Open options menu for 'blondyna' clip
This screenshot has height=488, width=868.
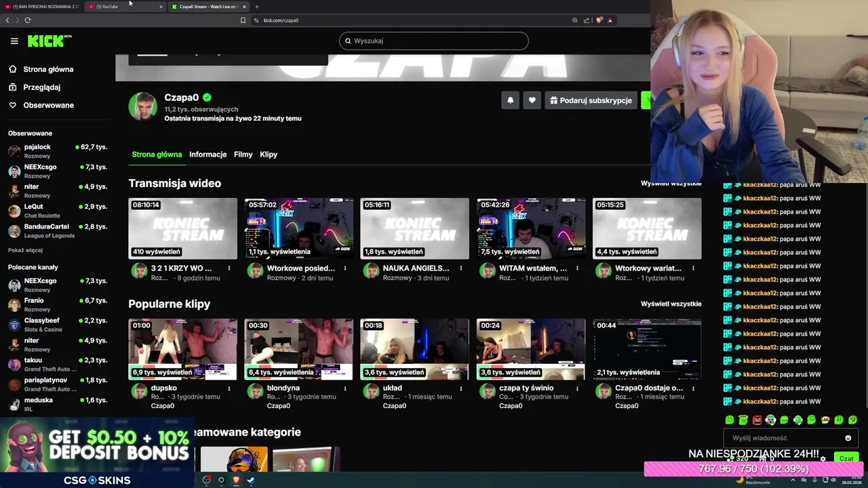345,388
